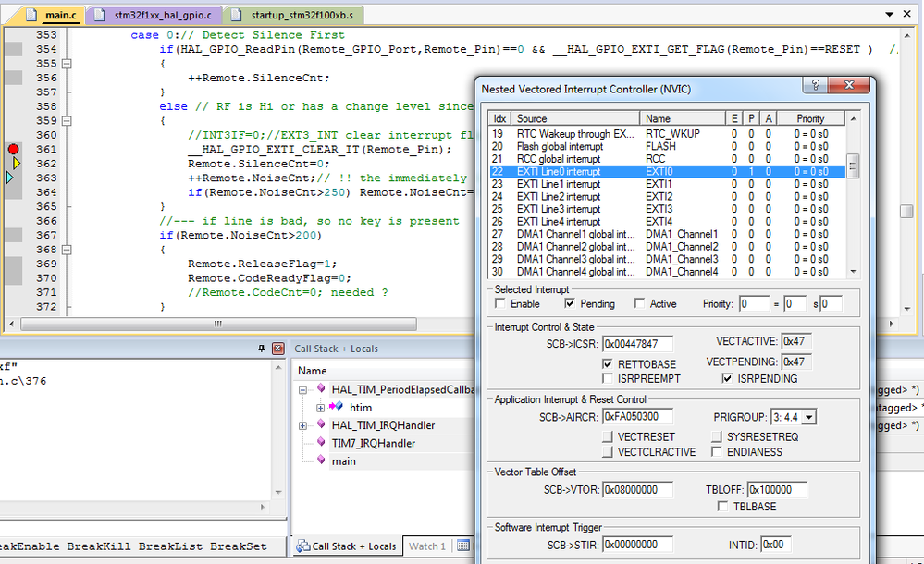Select EXTI Line0 interrupt row
Image resolution: width=924 pixels, height=564 pixels.
click(667, 171)
